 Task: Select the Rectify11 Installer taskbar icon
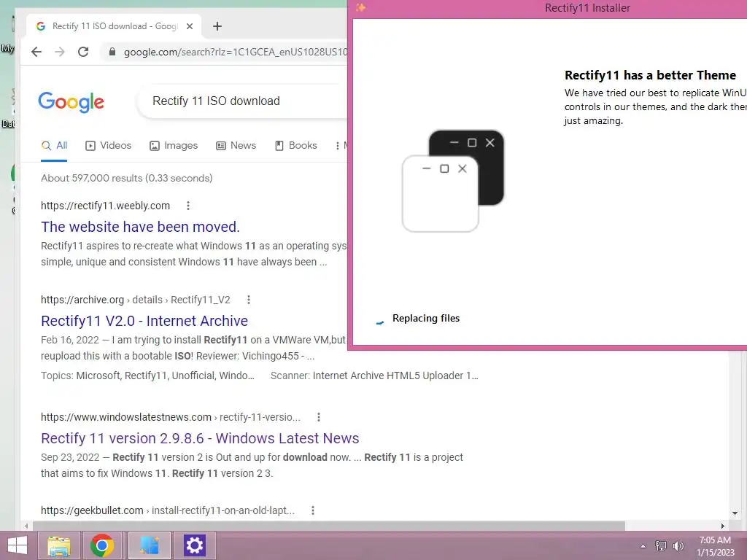pyautogui.click(x=149, y=545)
